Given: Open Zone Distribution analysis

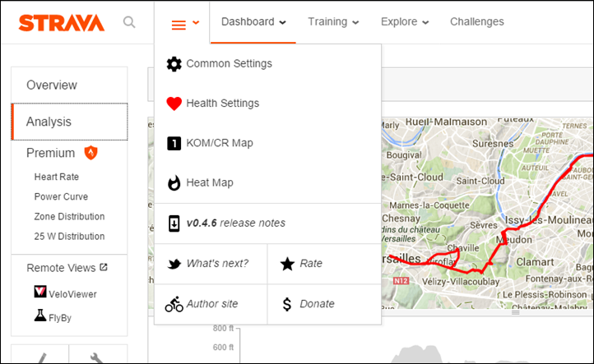Looking at the screenshot, I should 69,216.
